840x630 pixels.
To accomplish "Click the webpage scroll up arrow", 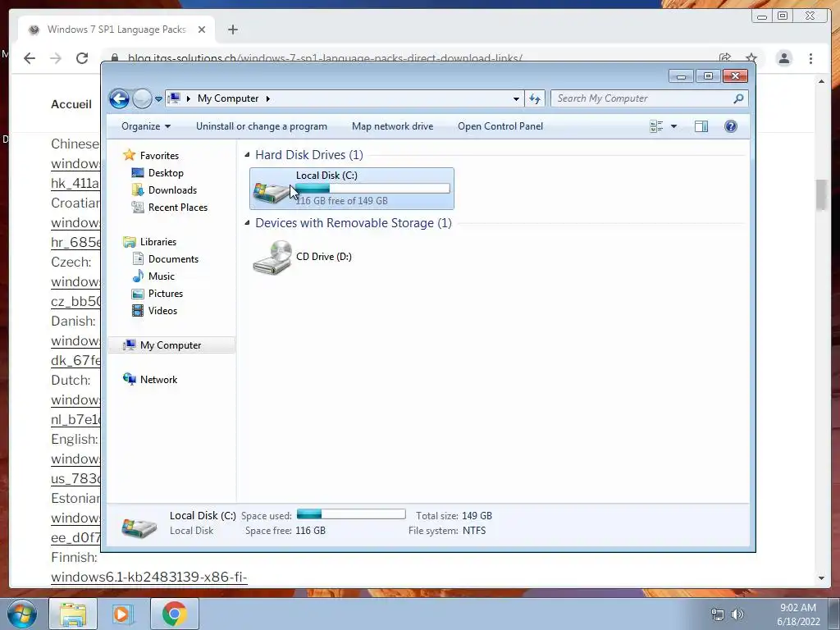I will pyautogui.click(x=822, y=81).
